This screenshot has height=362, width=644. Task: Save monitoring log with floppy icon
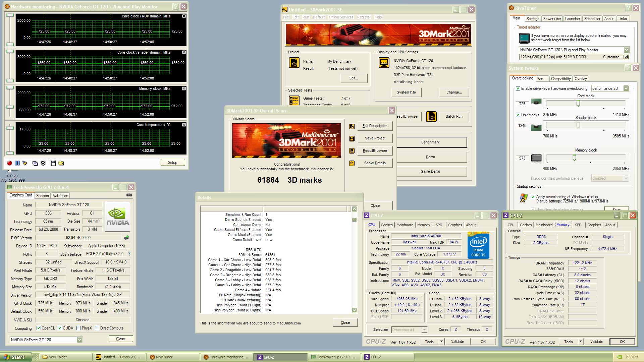click(x=53, y=163)
